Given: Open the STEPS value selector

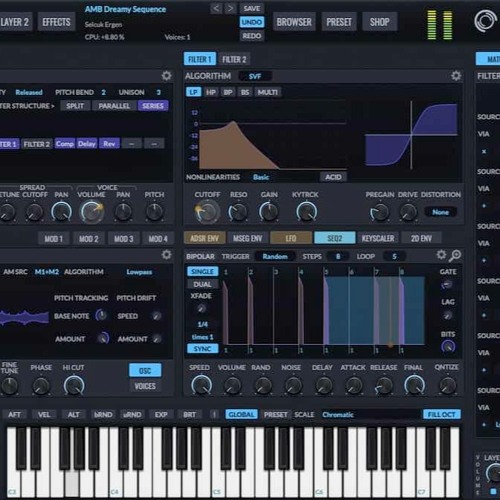Looking at the screenshot, I should click(x=338, y=256).
